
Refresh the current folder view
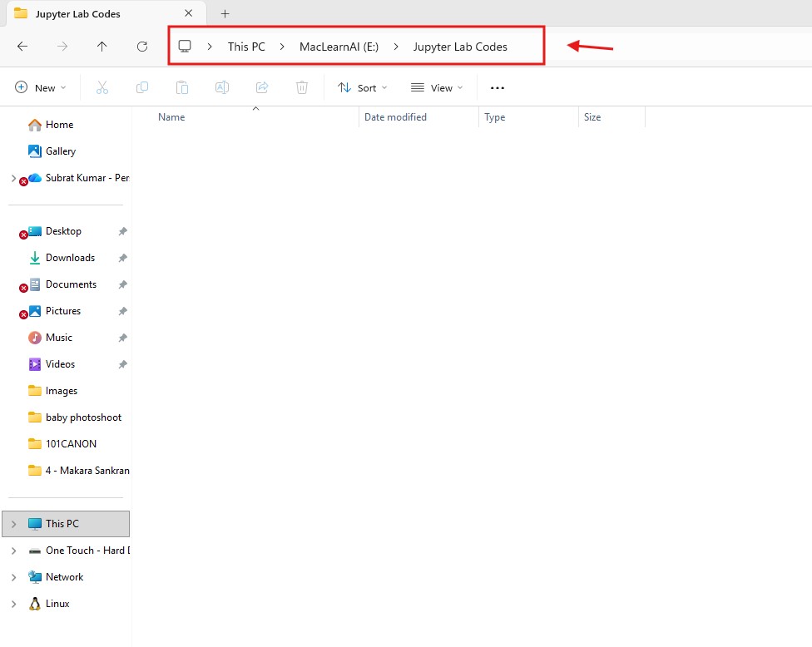point(142,47)
